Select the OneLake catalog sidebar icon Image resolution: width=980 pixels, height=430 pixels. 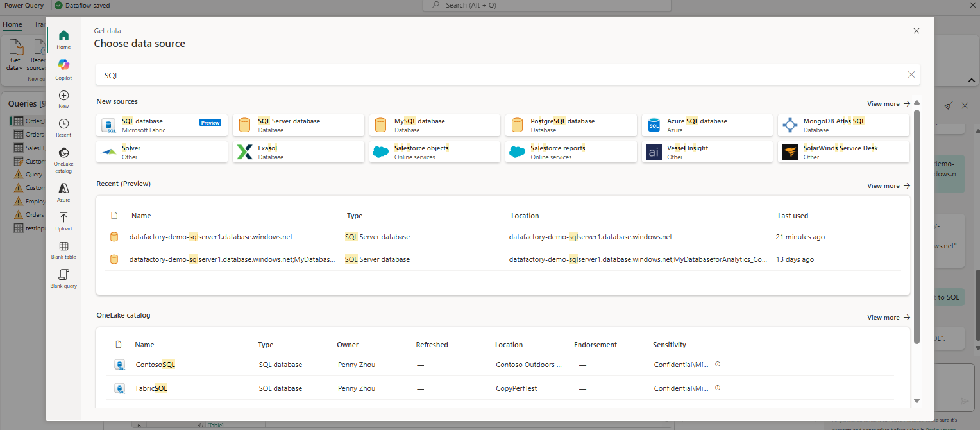pyautogui.click(x=63, y=159)
